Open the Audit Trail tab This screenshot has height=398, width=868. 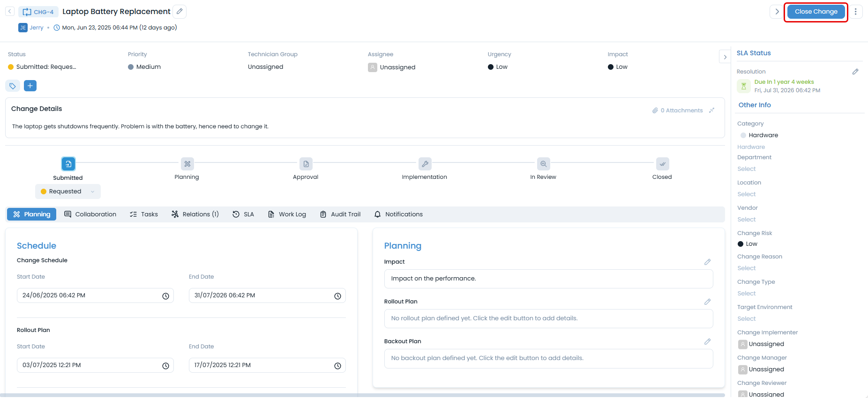[x=340, y=214]
